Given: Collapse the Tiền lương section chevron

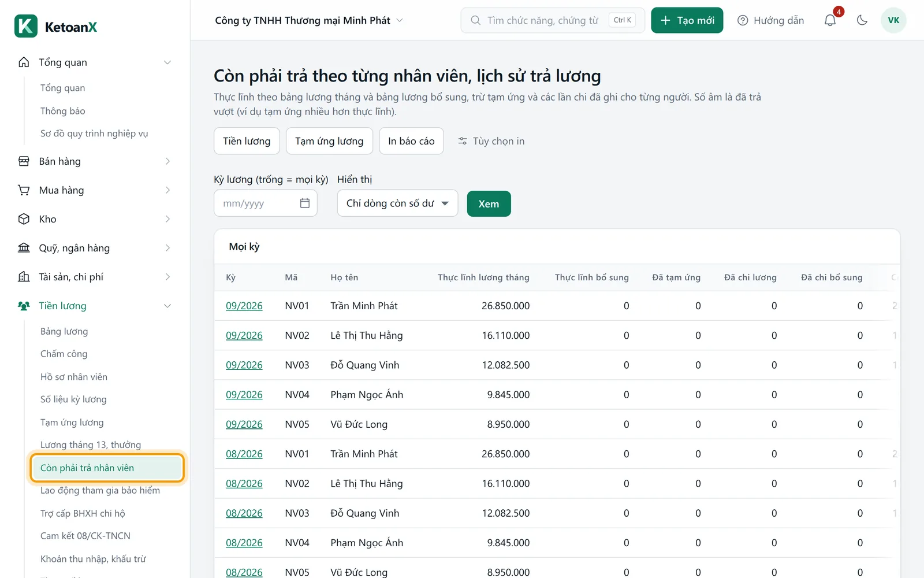Looking at the screenshot, I should tap(167, 306).
